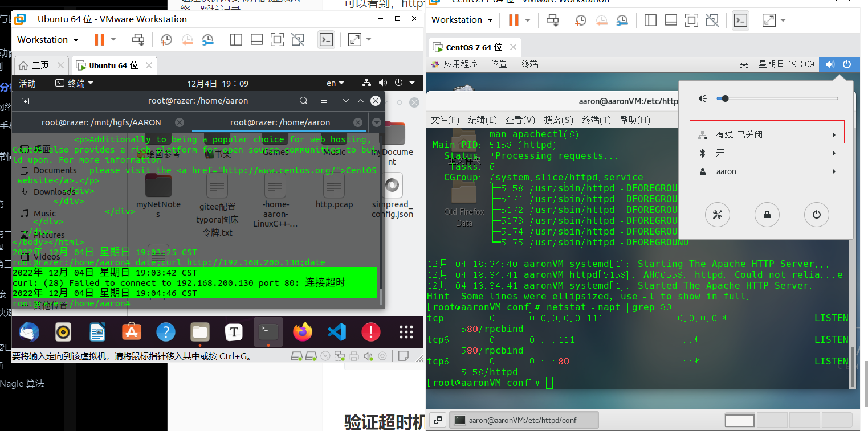868x431 pixels.
Task: Click stretch guest icon in Ubuntu VMware window
Action: coord(354,39)
